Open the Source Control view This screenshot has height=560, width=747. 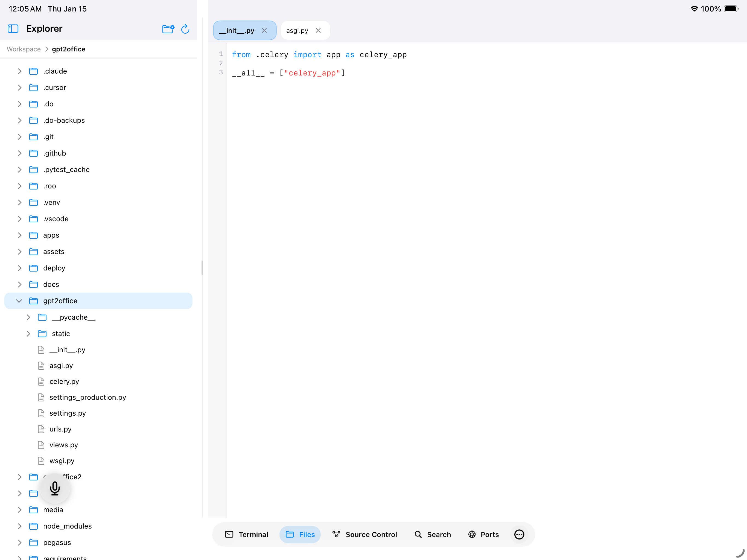(x=365, y=534)
